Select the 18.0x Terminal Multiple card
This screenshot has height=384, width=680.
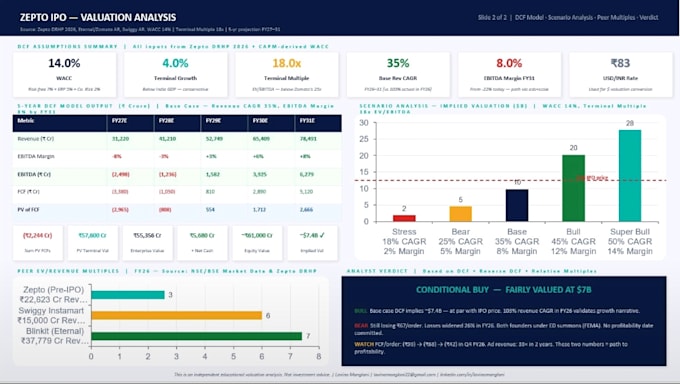coord(287,75)
